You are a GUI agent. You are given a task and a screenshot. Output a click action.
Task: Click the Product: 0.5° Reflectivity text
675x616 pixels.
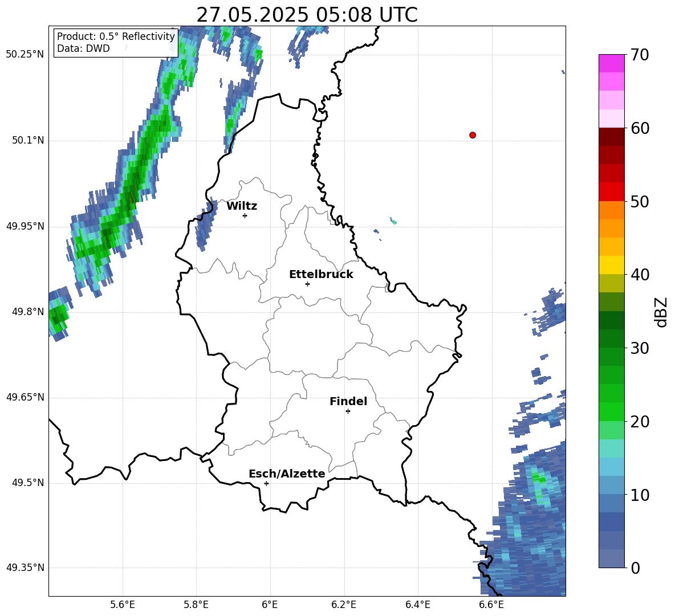(116, 36)
